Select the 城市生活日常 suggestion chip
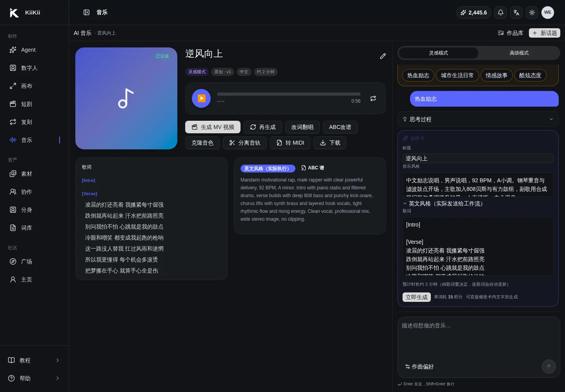The image size is (565, 392). [457, 75]
